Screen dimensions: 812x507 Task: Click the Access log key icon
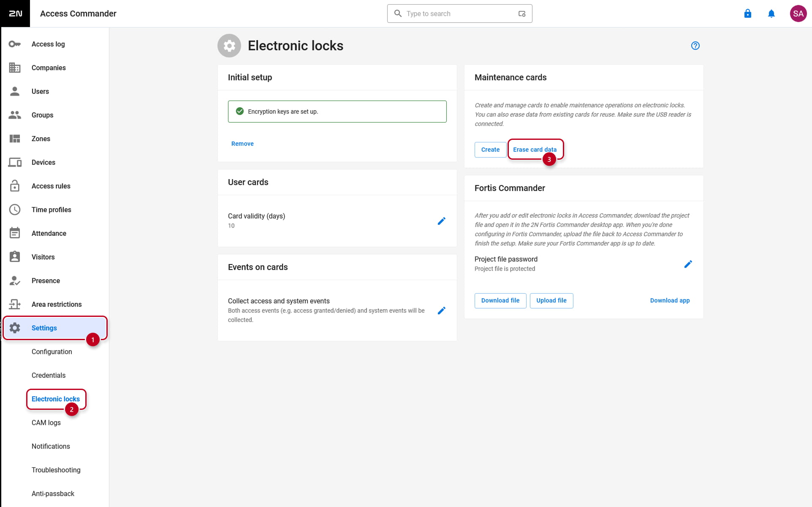pos(15,44)
